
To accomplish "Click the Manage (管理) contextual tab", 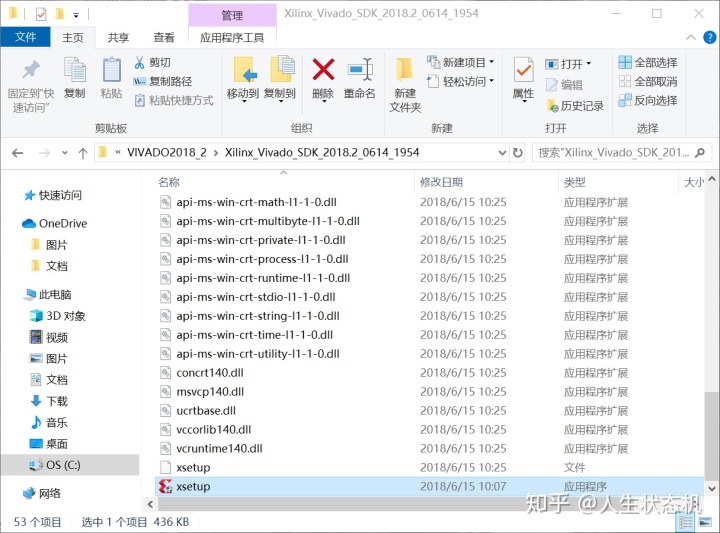I will [232, 15].
